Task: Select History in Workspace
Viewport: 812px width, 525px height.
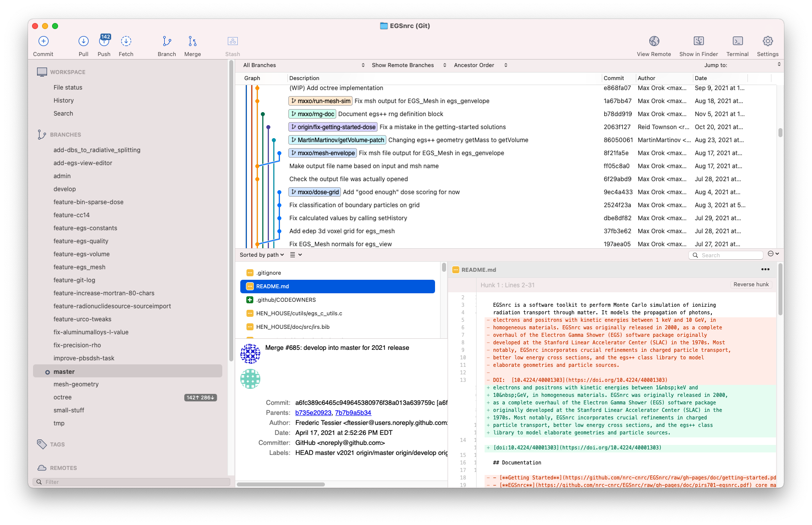Action: pyautogui.click(x=64, y=101)
